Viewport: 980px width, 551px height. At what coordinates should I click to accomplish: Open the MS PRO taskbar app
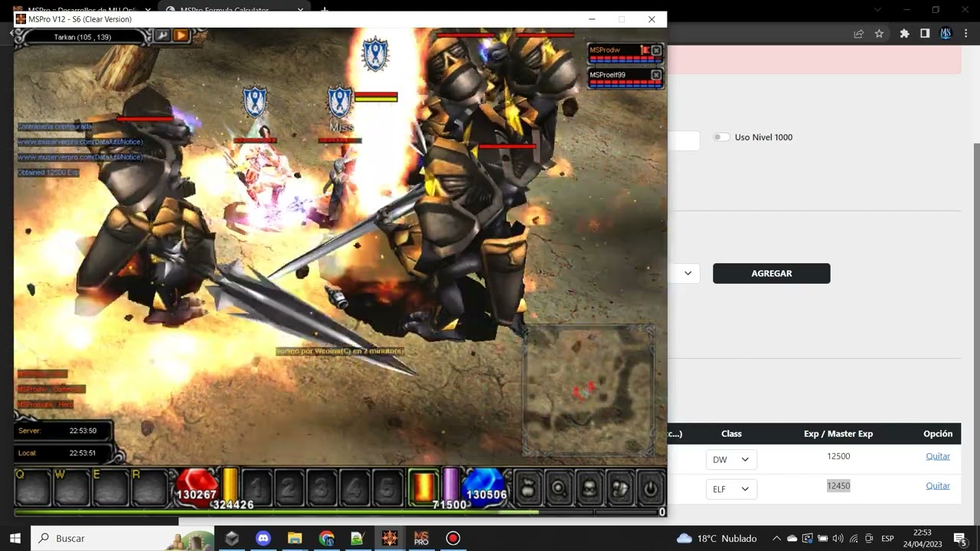click(421, 538)
